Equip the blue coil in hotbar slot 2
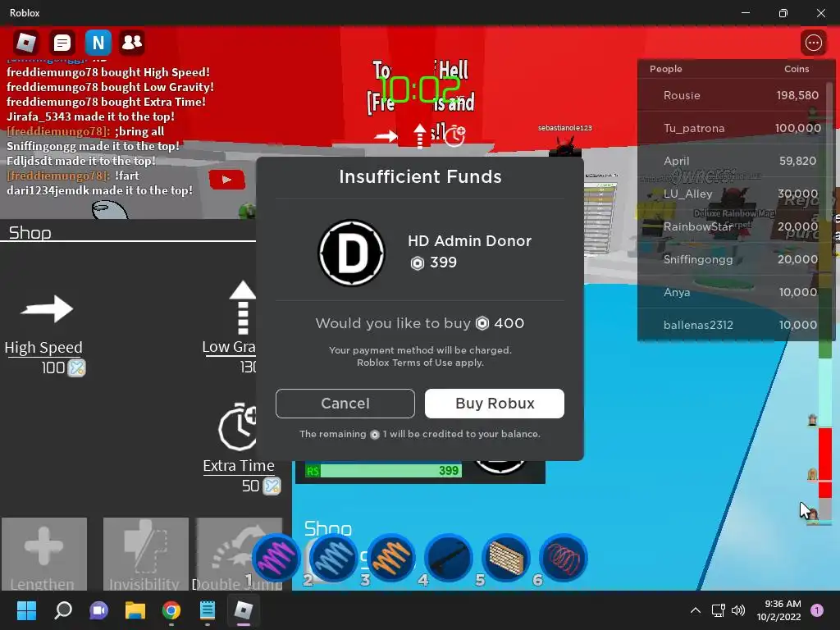This screenshot has width=840, height=630. (x=333, y=558)
